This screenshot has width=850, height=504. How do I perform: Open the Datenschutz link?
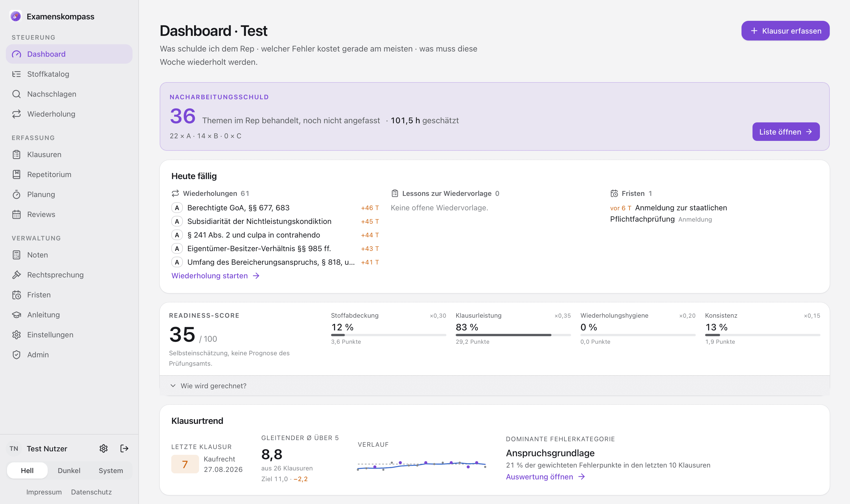coord(91,492)
